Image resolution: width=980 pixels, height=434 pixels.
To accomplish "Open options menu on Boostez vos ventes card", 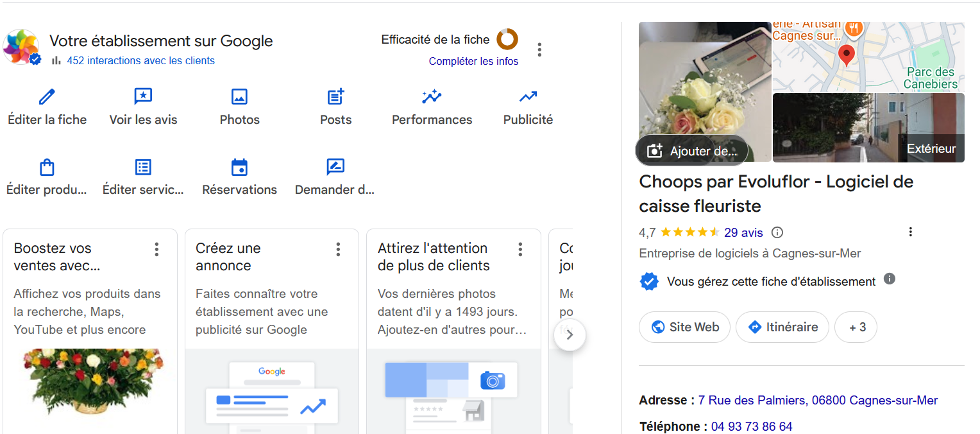I will pos(156,249).
